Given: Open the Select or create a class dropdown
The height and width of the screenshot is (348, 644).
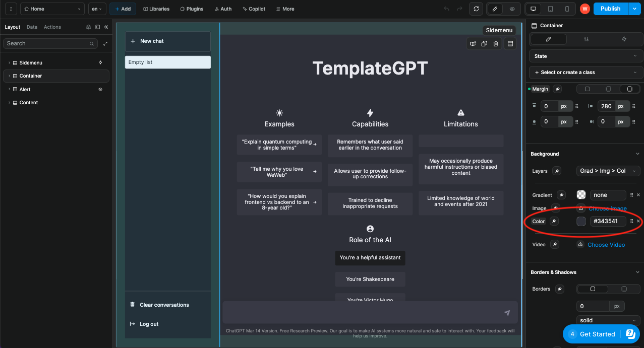Looking at the screenshot, I should [585, 72].
